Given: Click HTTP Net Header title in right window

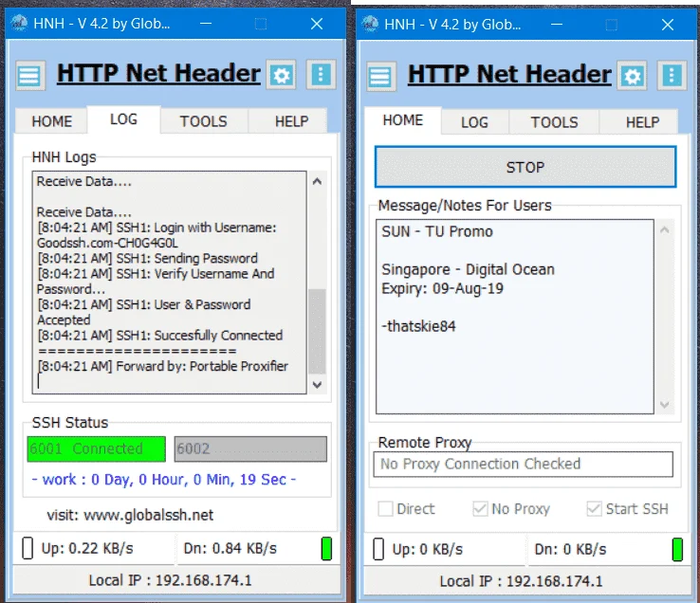Looking at the screenshot, I should (509, 74).
